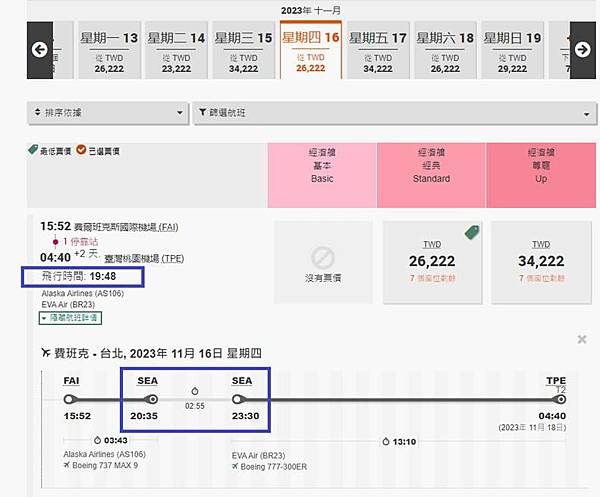This screenshot has width=600, height=497.
Task: Open Taiwan Taoyuan Airport (TPE) link
Action: click(144, 259)
